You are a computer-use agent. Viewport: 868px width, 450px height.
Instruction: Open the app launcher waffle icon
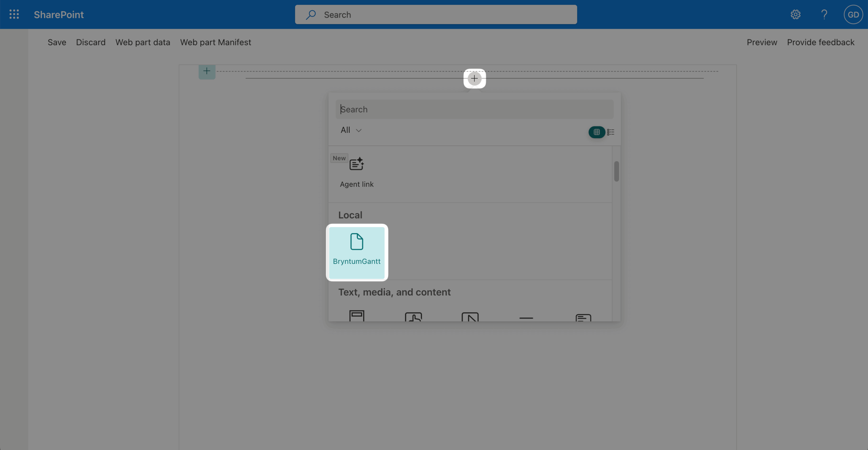click(x=14, y=14)
